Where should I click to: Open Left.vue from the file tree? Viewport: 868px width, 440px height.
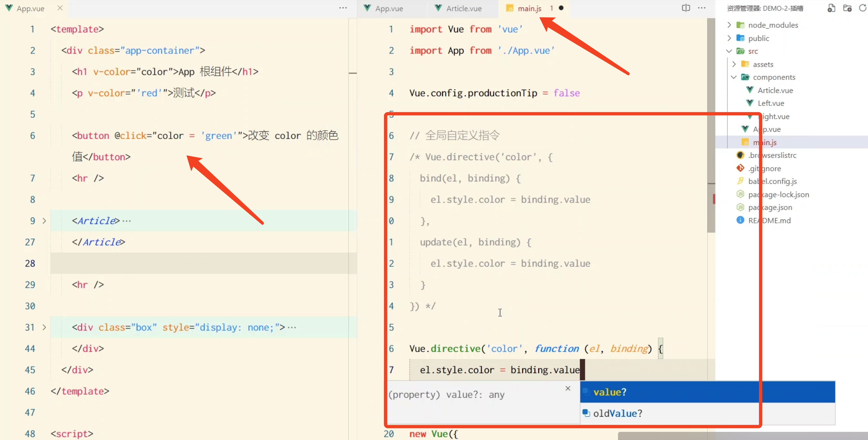click(771, 103)
